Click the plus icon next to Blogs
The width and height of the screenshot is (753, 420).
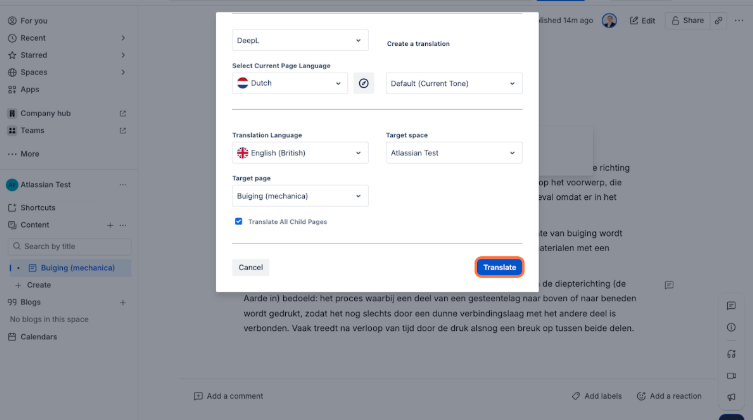pos(123,302)
